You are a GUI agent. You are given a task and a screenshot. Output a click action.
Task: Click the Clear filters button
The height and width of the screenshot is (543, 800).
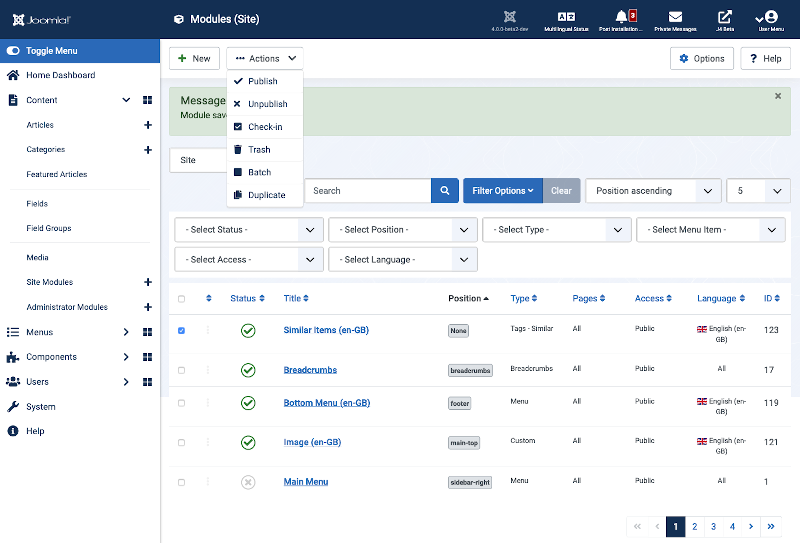click(561, 191)
